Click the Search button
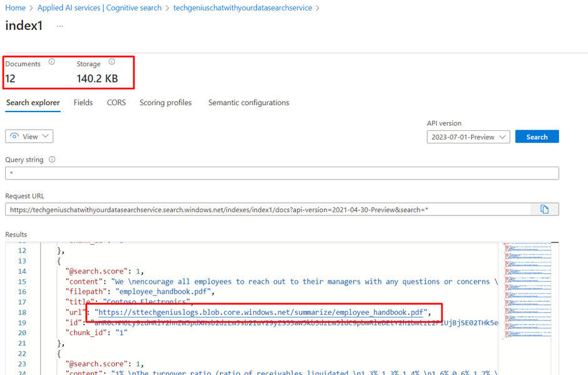 537,136
